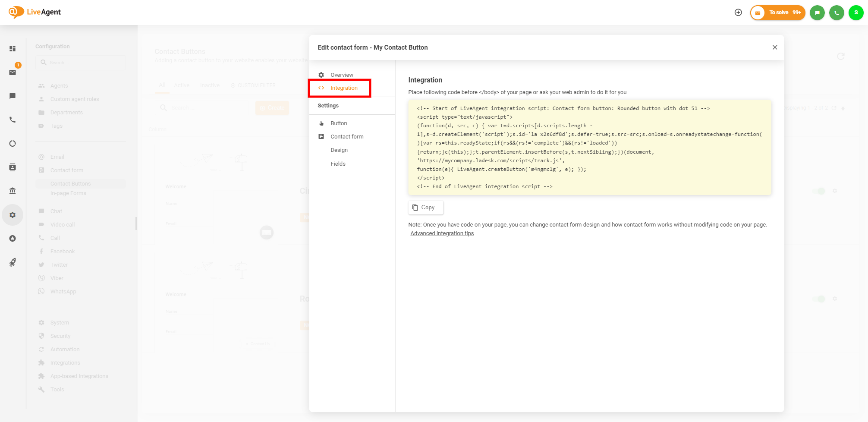Click the Configuration gear icon in sidebar
Viewport: 868px width, 422px height.
tap(13, 215)
